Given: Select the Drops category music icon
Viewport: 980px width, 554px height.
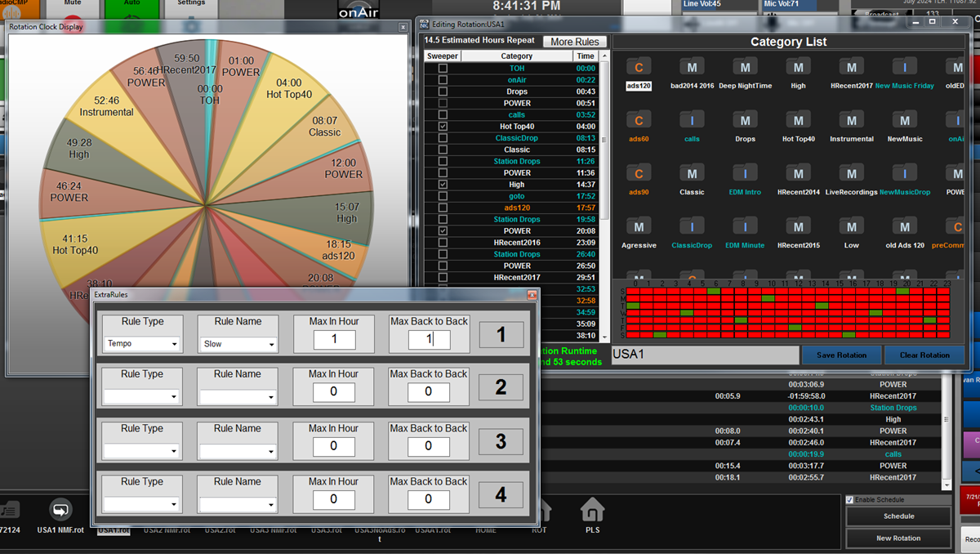Looking at the screenshot, I should tap(745, 120).
